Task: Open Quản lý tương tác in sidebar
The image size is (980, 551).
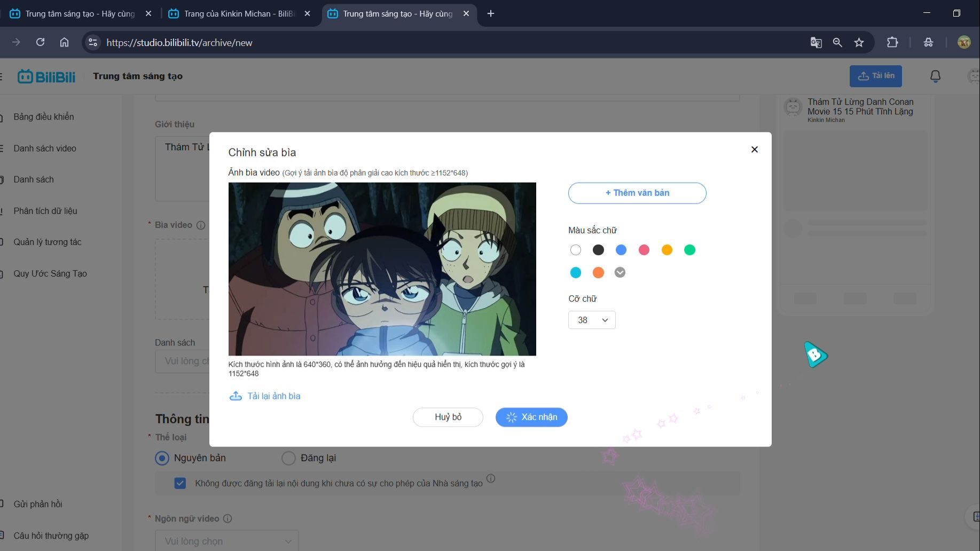Action: 48,242
